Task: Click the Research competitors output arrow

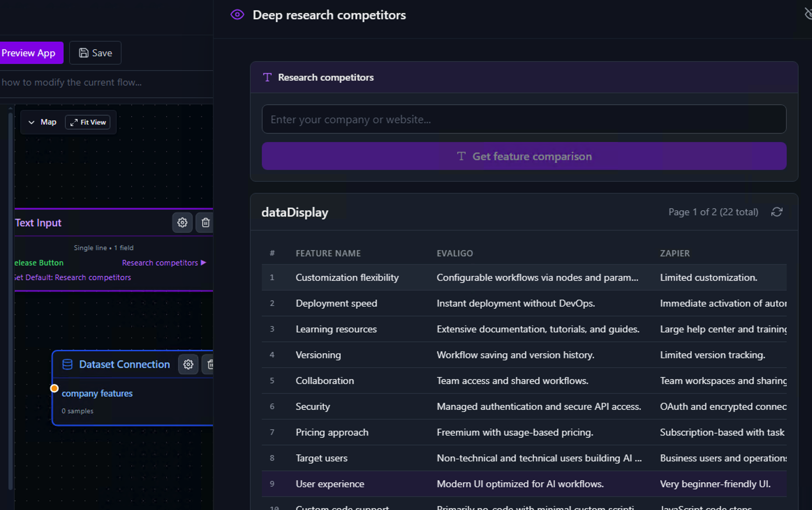Action: click(x=204, y=263)
